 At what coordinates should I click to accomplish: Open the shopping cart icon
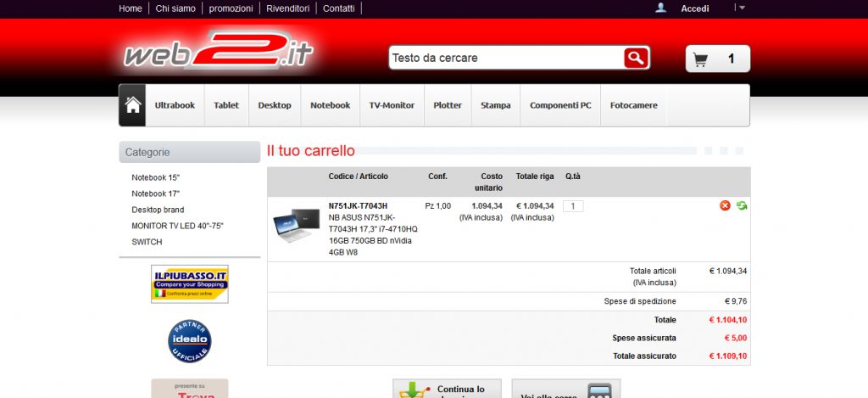[700, 59]
